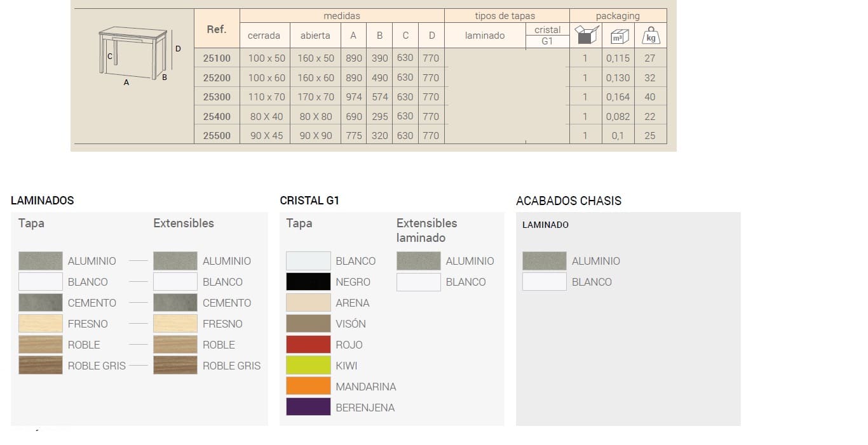Choose the Rojo crystal top color
This screenshot has width=868, height=445.
pos(308,345)
